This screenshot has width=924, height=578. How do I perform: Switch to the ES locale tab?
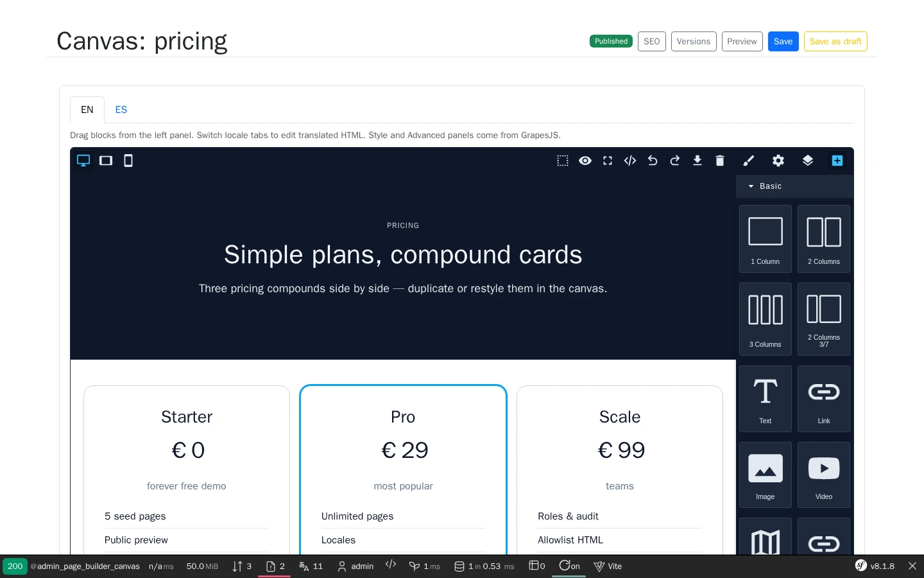click(x=121, y=110)
